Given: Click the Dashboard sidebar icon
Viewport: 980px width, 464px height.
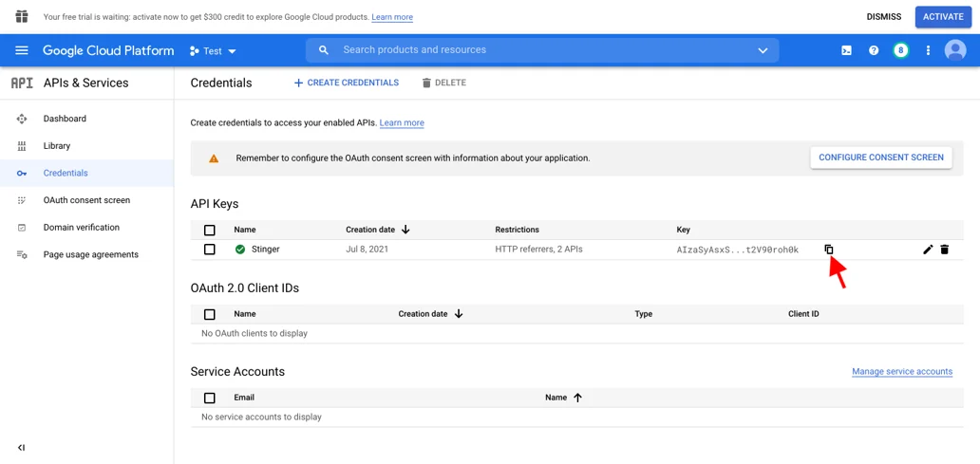Looking at the screenshot, I should [22, 119].
